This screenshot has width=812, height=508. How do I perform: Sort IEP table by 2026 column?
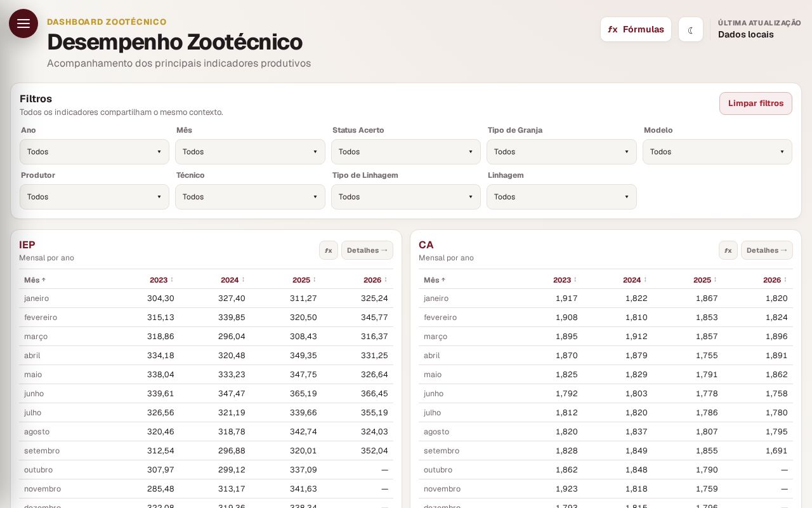click(376, 280)
